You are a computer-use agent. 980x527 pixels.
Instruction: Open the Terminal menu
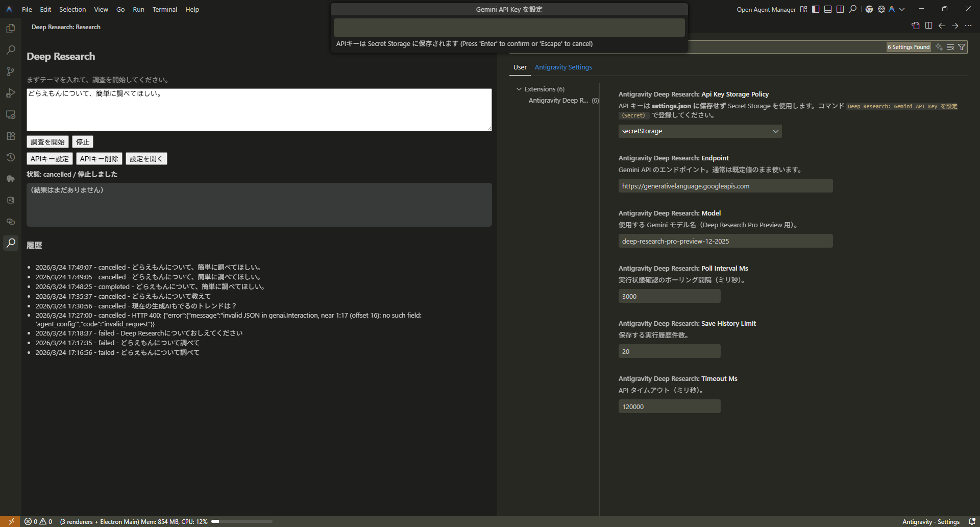pyautogui.click(x=164, y=9)
